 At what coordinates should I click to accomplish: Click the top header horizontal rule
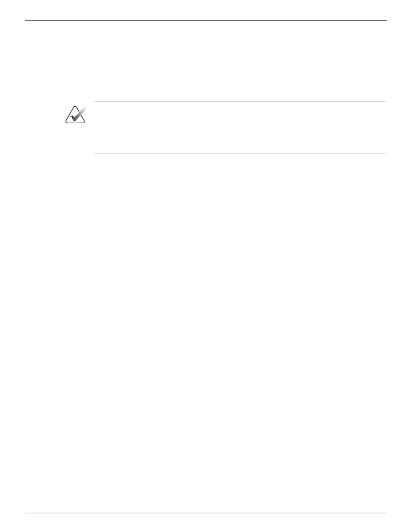tap(206, 20)
